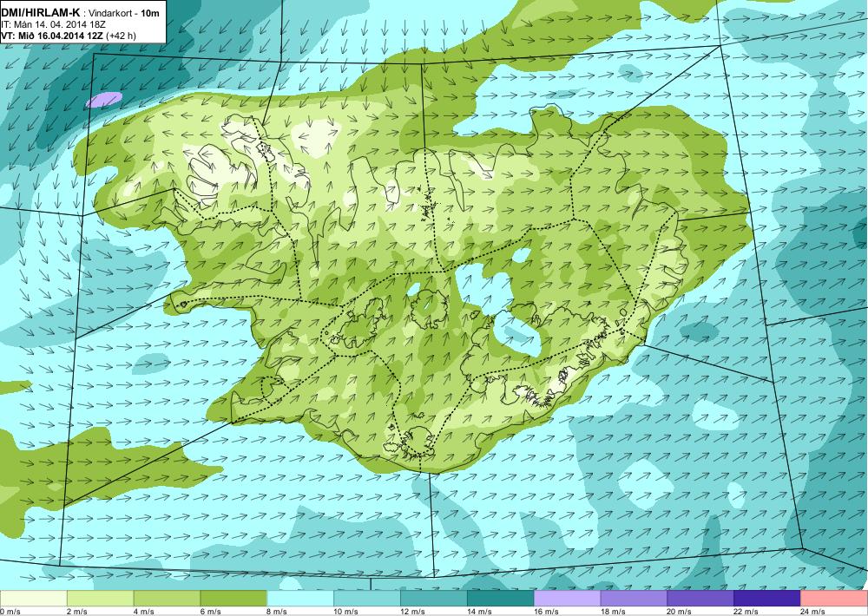868x616 pixels.
Task: Pick the 20–22 m/s purple legend swatch
Action: (x=700, y=599)
